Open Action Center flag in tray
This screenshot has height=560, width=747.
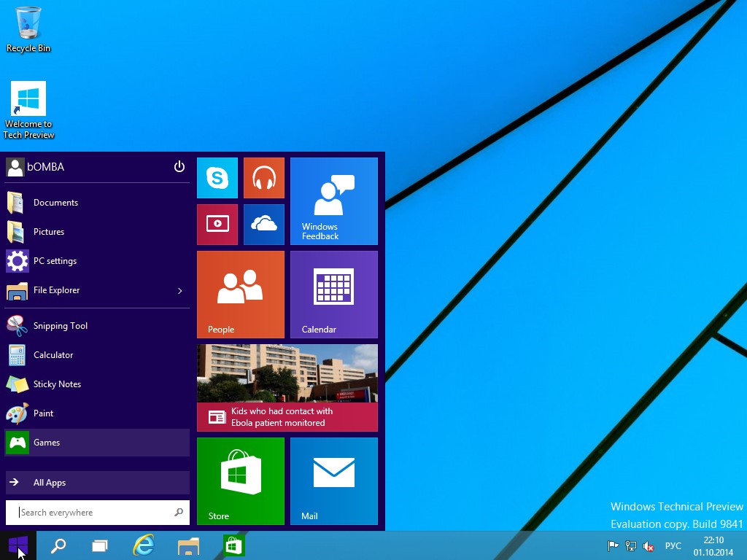[x=613, y=545]
